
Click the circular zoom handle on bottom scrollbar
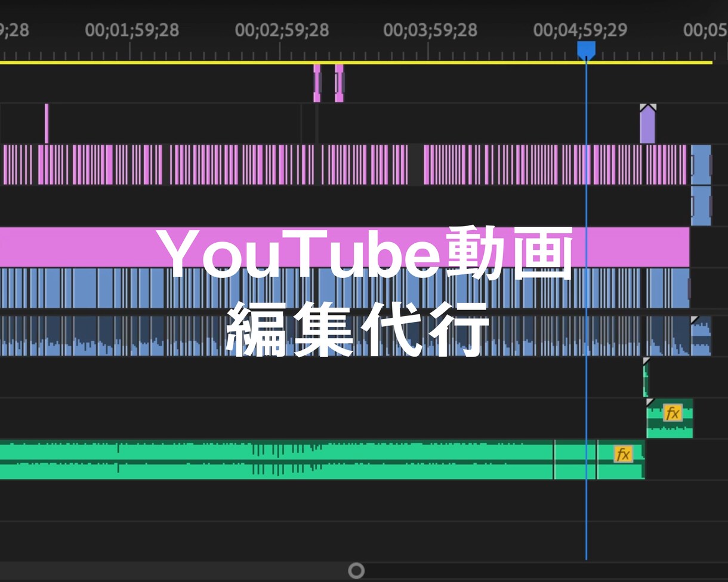(356, 571)
